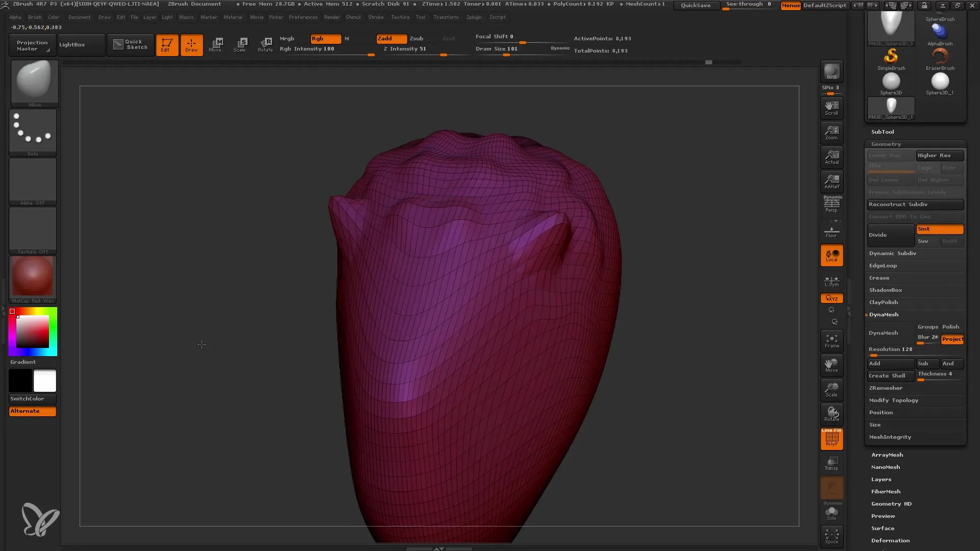
Task: Click the Draw mode button
Action: point(190,44)
